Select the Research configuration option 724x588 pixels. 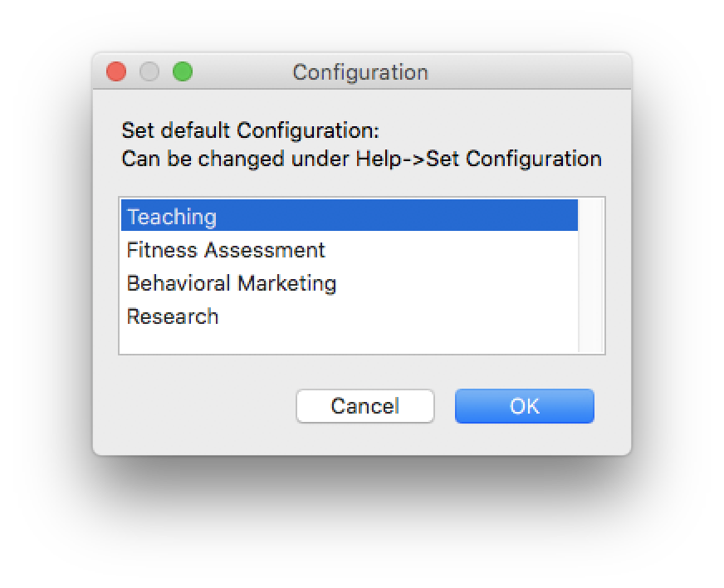173,316
